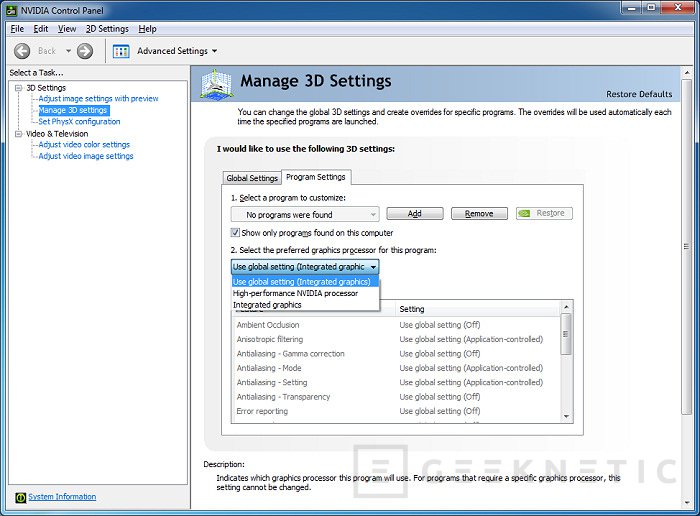
Task: Click the settings list scrollbar thumb
Action: pyautogui.click(x=566, y=334)
